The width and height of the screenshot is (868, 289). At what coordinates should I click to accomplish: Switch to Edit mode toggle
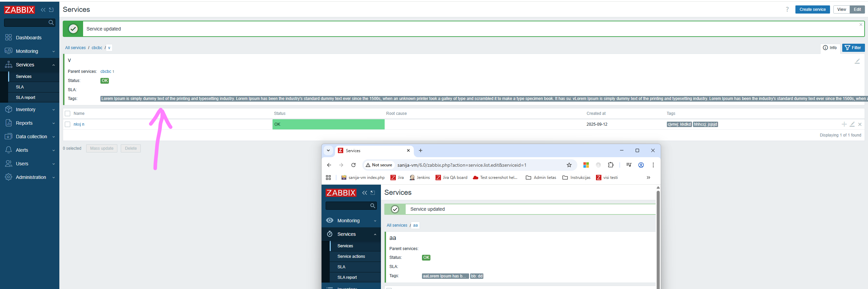857,9
